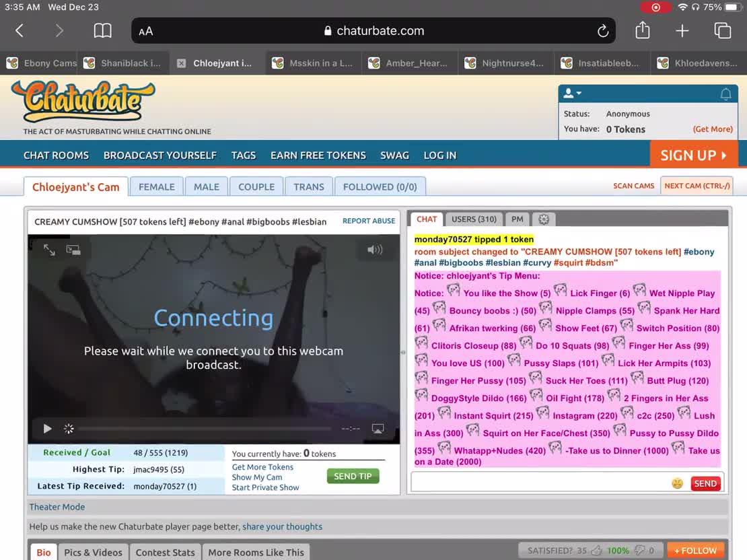
Task: Click the orange SIGN UP button
Action: click(x=693, y=155)
